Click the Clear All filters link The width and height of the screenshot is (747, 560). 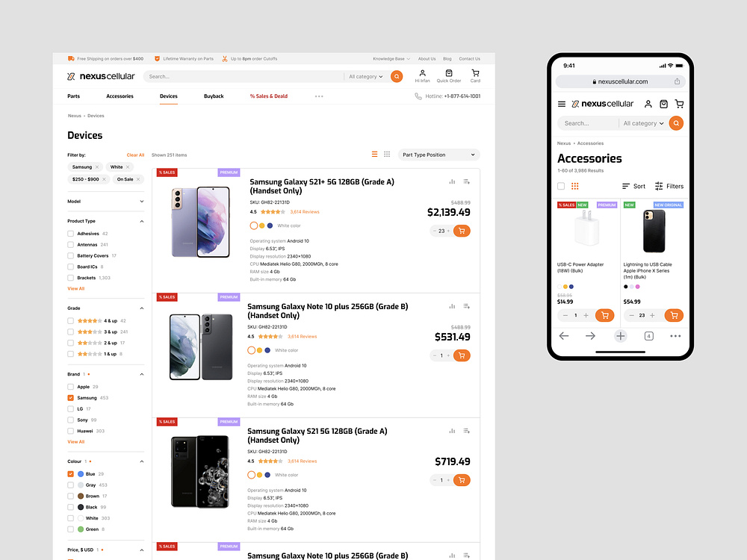click(135, 155)
